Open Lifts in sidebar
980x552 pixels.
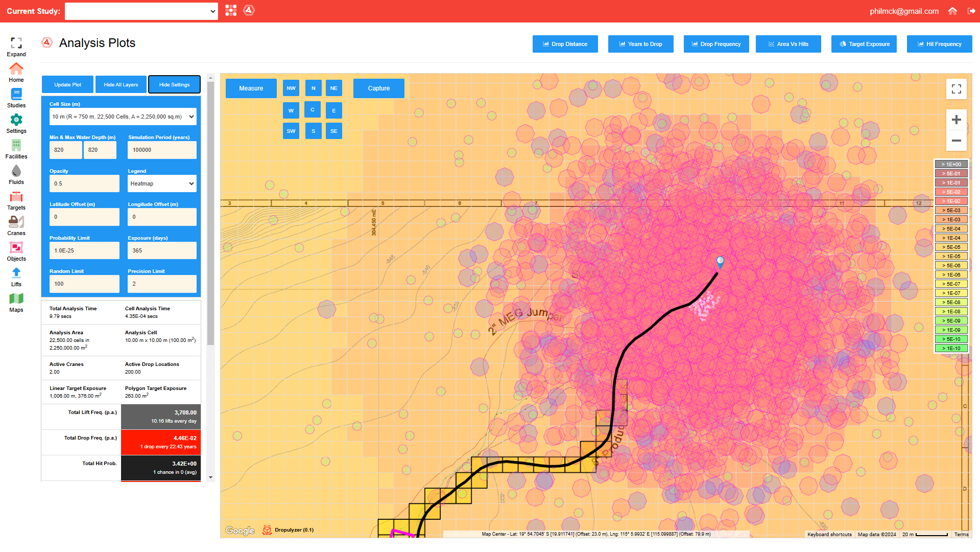click(16, 277)
